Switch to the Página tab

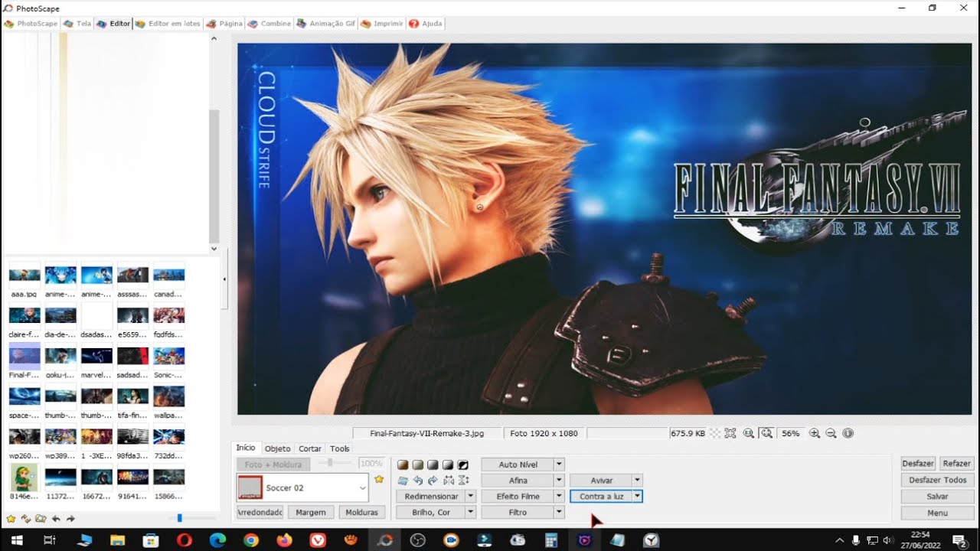(224, 24)
